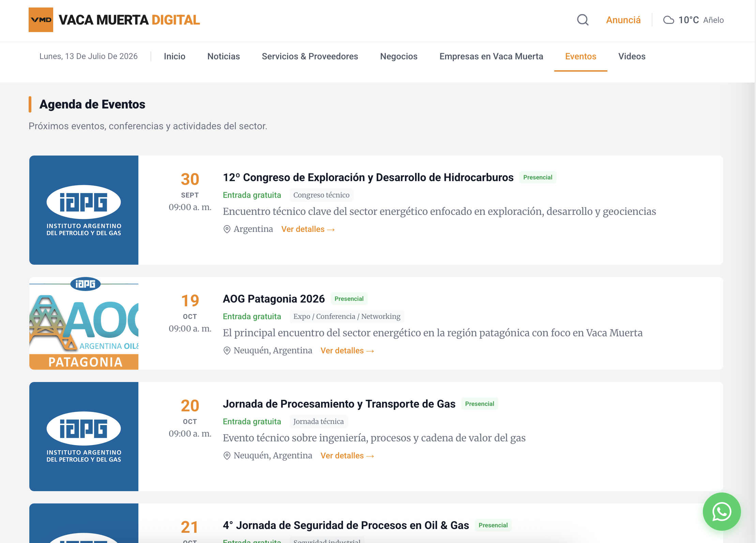756x543 pixels.
Task: Click location pin of AOG Patagonia event
Action: (227, 351)
